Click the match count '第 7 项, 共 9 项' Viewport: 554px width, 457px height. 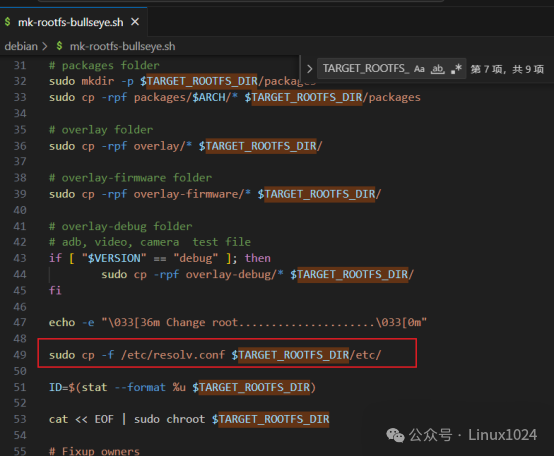(507, 69)
